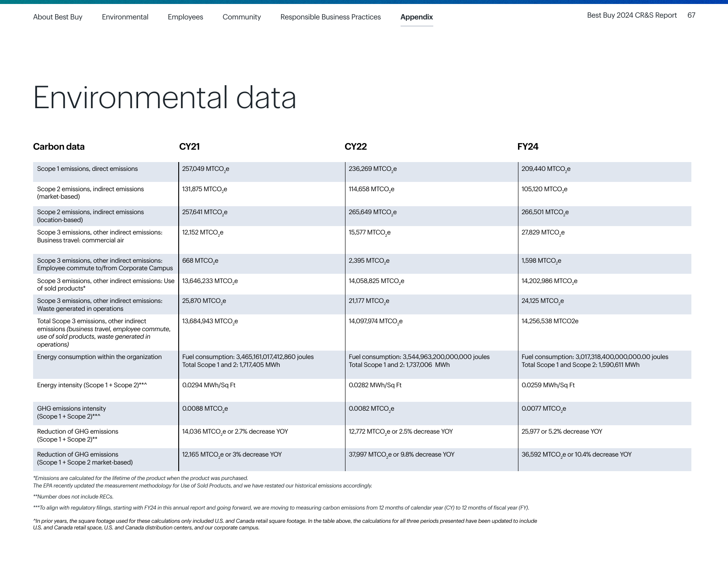728x563 pixels.
Task: Select the value 236,269 MTCO2e
Action: [x=372, y=169]
